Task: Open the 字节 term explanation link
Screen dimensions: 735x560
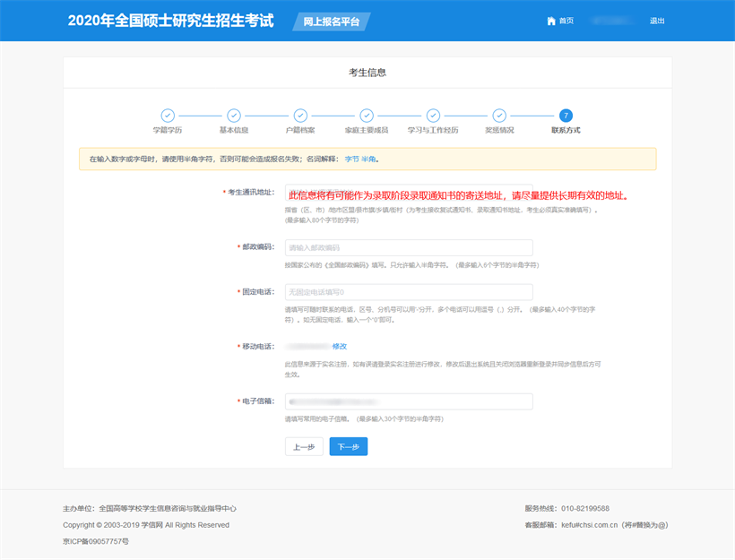Action: 351,159
